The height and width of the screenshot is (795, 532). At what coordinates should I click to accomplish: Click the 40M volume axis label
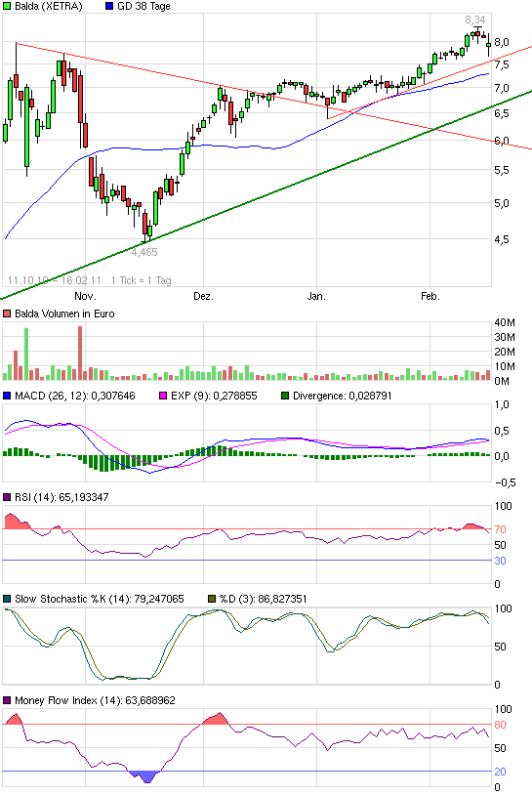point(505,322)
